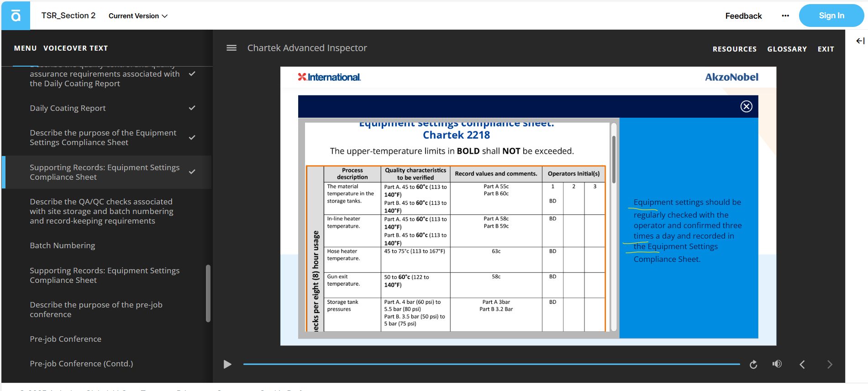Select highlighted Supporting Records Equipment Settings item
The height and width of the screenshot is (391, 868).
tap(106, 172)
